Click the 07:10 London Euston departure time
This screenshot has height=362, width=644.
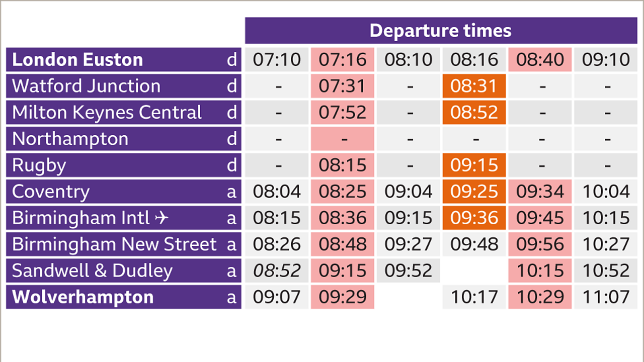(x=277, y=60)
